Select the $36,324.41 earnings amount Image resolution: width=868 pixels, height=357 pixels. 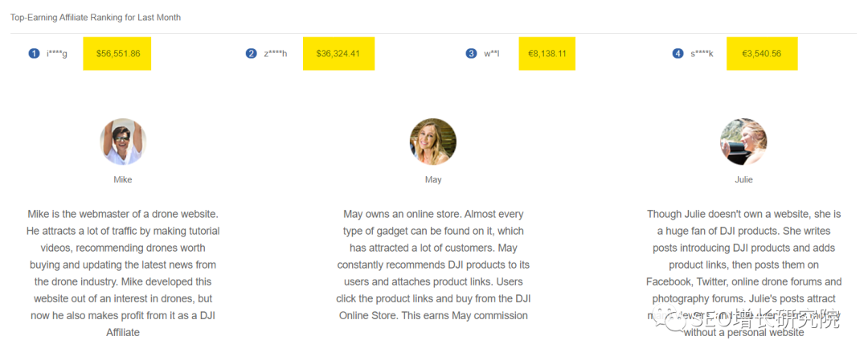338,54
